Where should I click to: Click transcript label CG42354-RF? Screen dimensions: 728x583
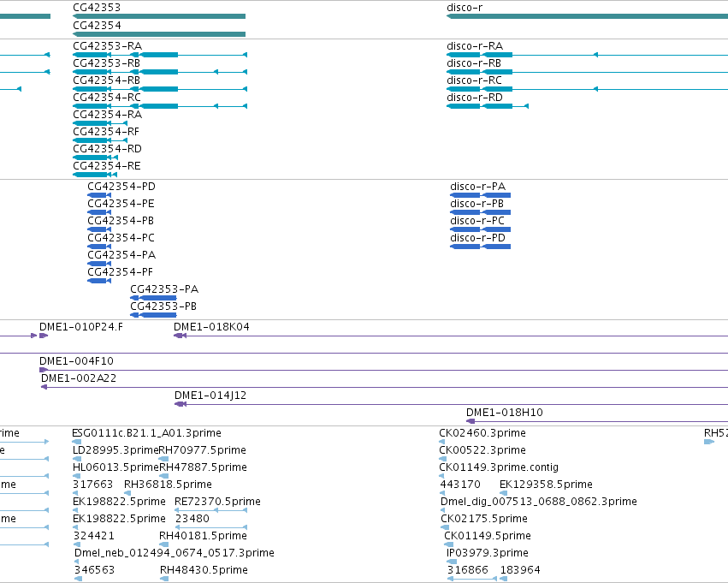click(106, 132)
